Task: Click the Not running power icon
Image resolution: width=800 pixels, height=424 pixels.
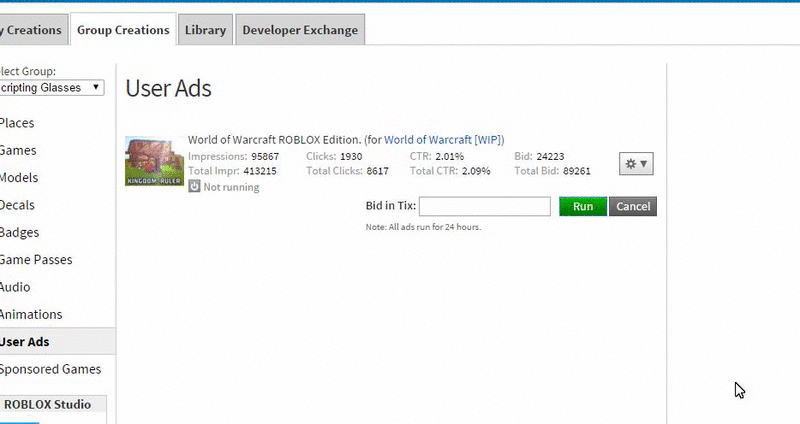Action: (194, 186)
